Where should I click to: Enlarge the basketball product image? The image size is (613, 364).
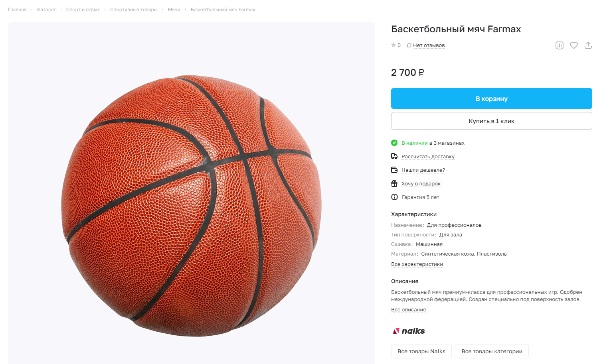(192, 193)
